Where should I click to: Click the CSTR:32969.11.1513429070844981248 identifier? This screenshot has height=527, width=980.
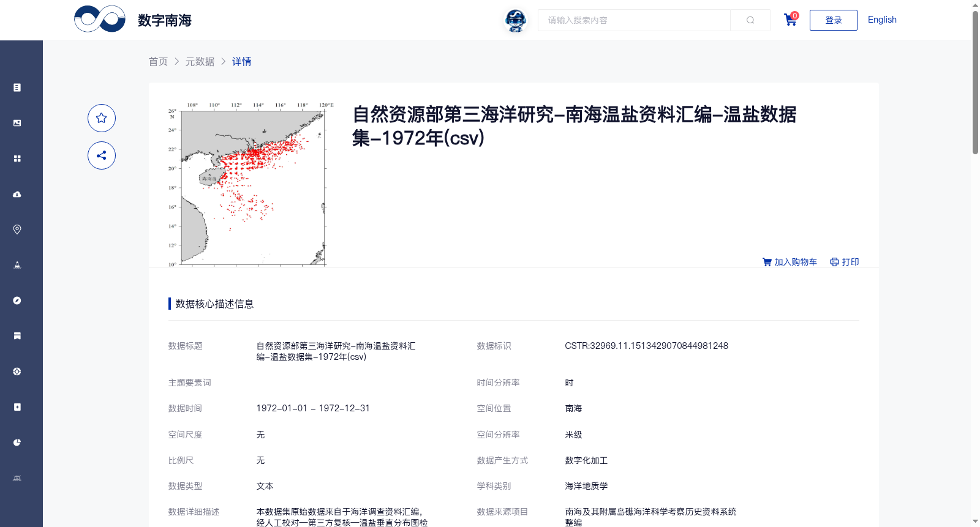[647, 346]
